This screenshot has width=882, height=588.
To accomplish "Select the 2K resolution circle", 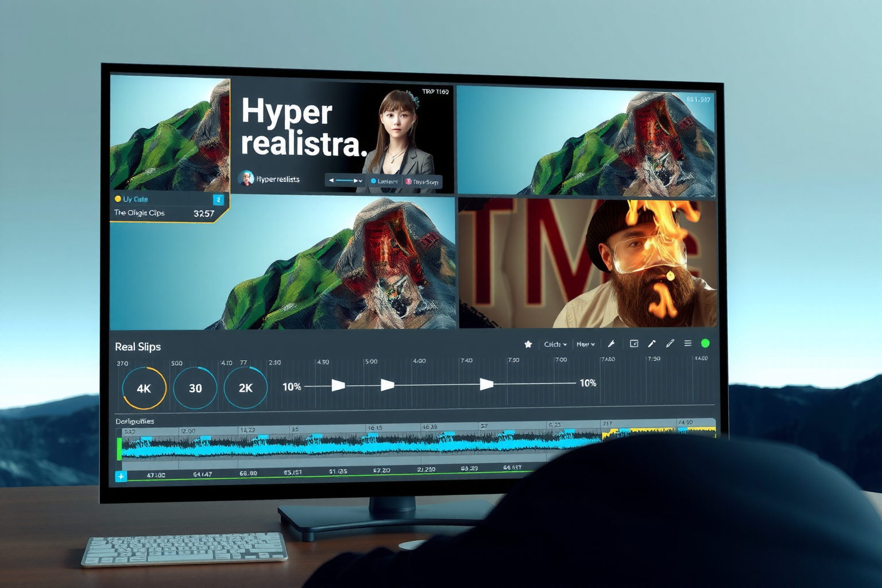I will [246, 388].
